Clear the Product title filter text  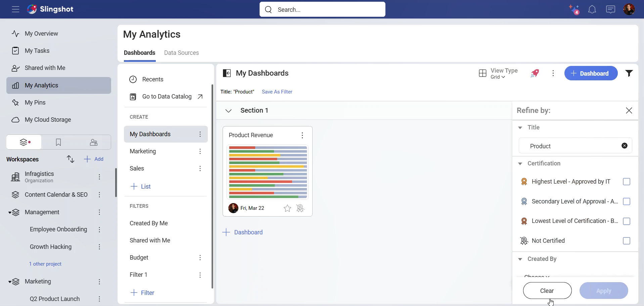624,146
